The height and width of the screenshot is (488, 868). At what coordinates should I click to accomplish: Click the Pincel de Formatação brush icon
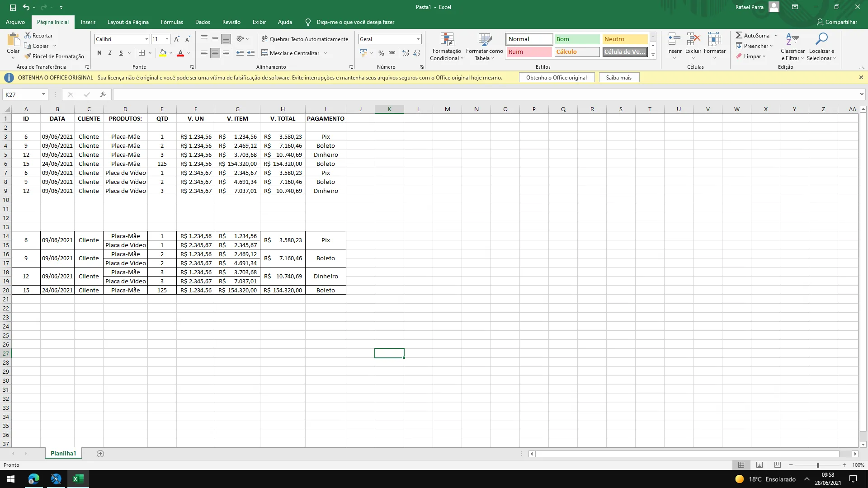(28, 56)
